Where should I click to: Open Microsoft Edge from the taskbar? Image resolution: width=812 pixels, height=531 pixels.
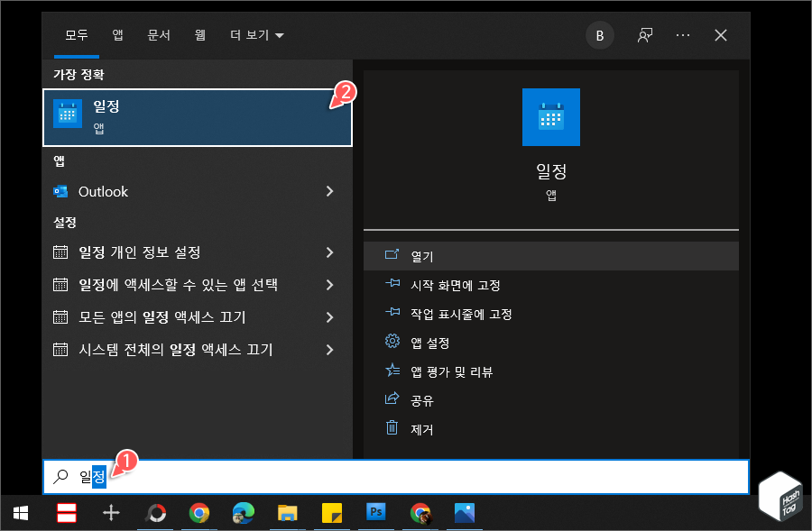[x=245, y=513]
